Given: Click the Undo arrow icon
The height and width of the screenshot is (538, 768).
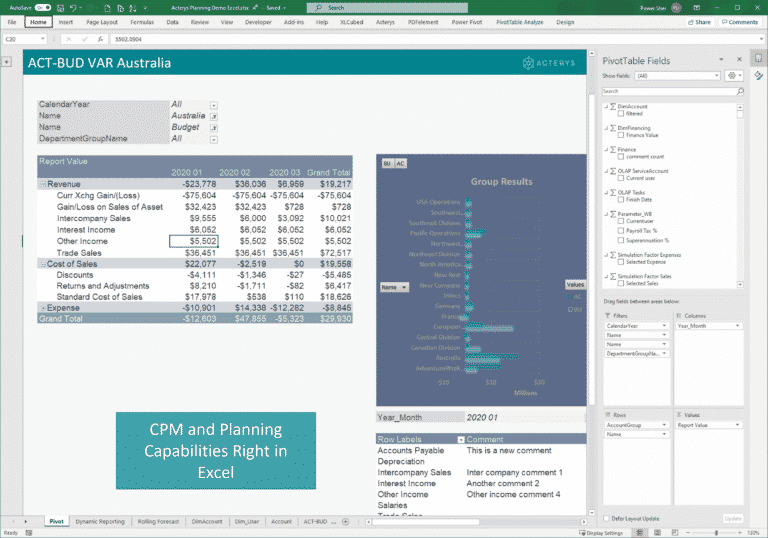Looking at the screenshot, I should pyautogui.click(x=75, y=7).
